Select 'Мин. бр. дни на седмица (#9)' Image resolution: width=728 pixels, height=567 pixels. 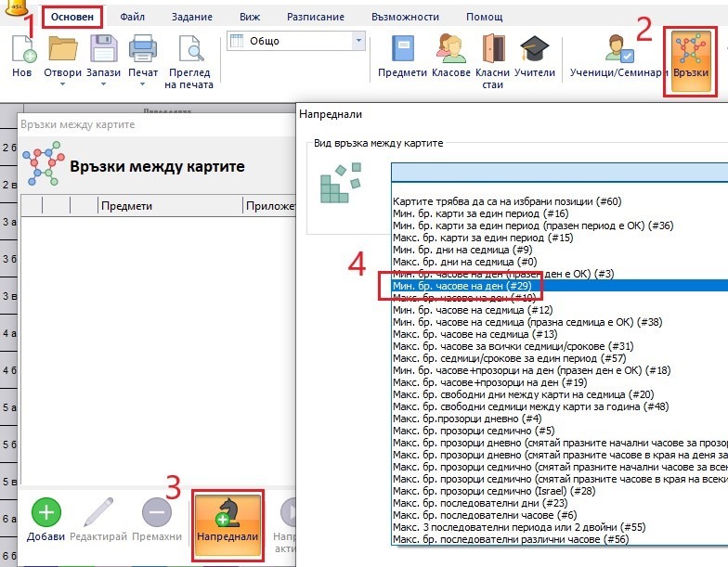tap(462, 250)
